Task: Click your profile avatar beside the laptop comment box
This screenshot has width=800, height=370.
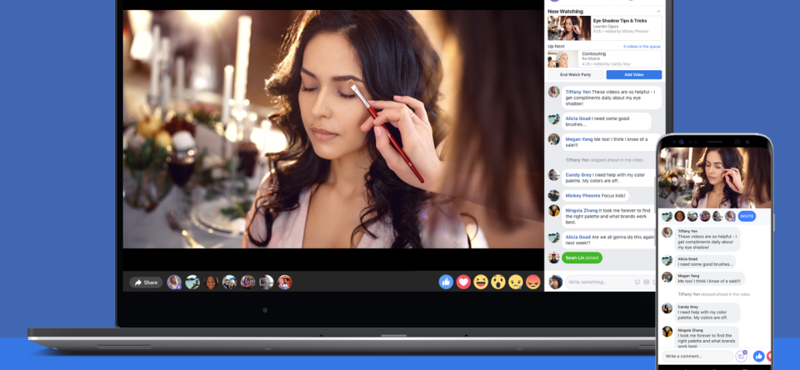Action: (556, 282)
